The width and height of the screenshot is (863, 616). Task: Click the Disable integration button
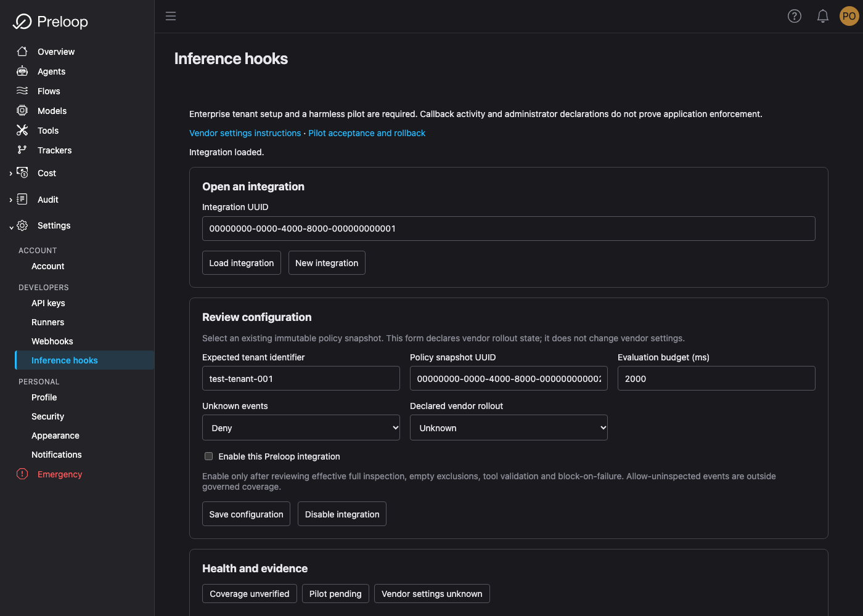[342, 514]
